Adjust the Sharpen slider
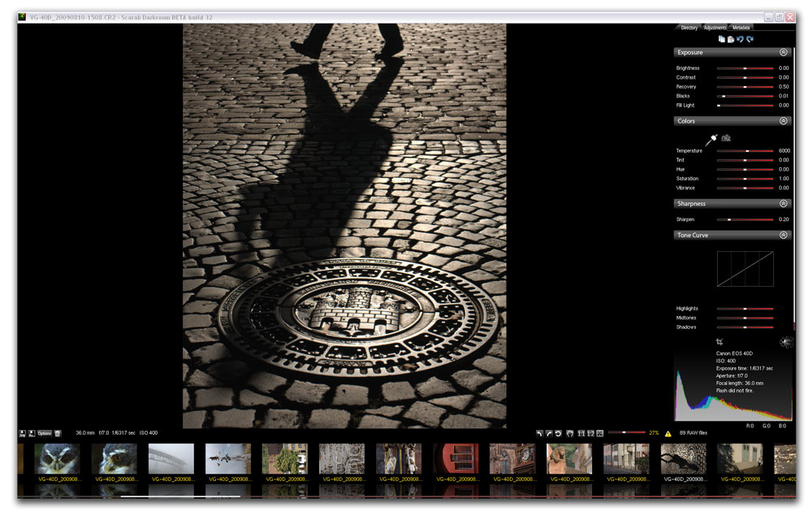Screen dimensions: 812x516 click(x=745, y=219)
